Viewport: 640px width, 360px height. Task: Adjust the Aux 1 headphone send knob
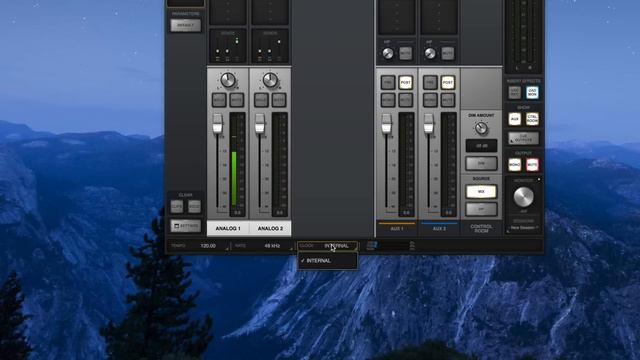click(387, 53)
